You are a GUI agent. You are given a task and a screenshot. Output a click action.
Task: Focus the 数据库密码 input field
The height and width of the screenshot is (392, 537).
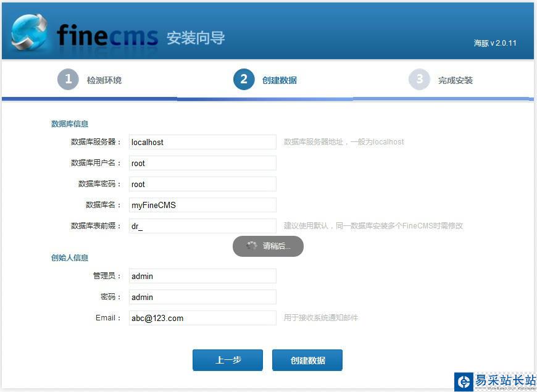click(202, 184)
